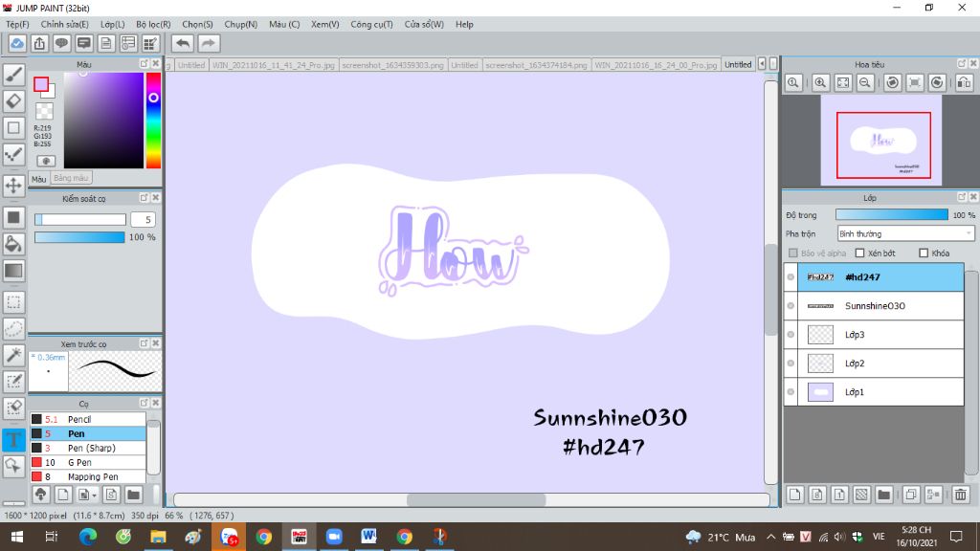Zoom in on the navigator panel
Image resolution: width=980 pixels, height=551 pixels.
pos(820,82)
